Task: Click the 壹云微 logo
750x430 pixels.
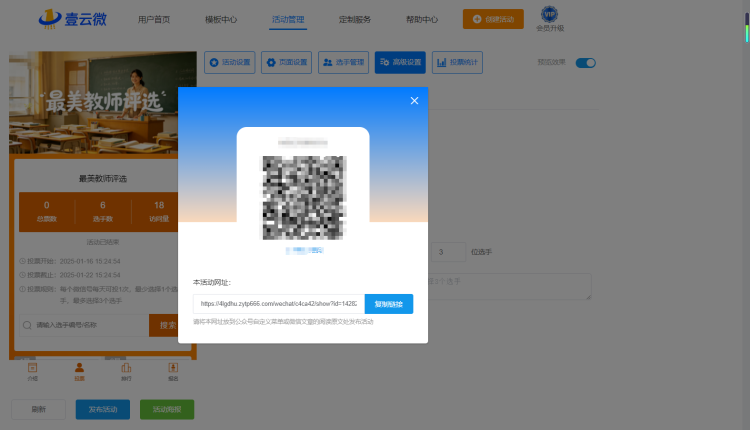Action: tap(73, 19)
